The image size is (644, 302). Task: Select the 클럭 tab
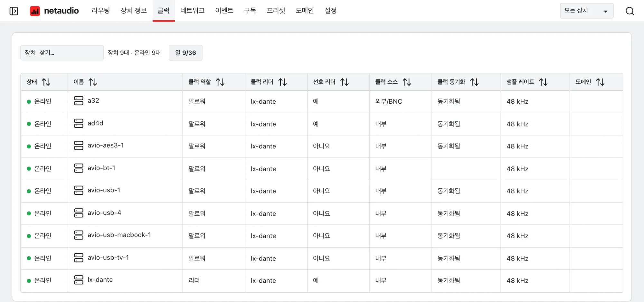pos(164,11)
